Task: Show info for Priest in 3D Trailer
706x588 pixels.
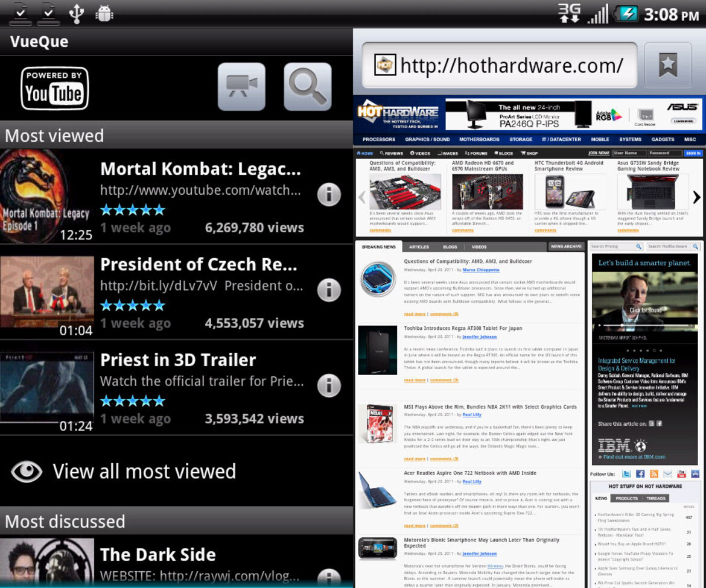Action: [x=329, y=385]
